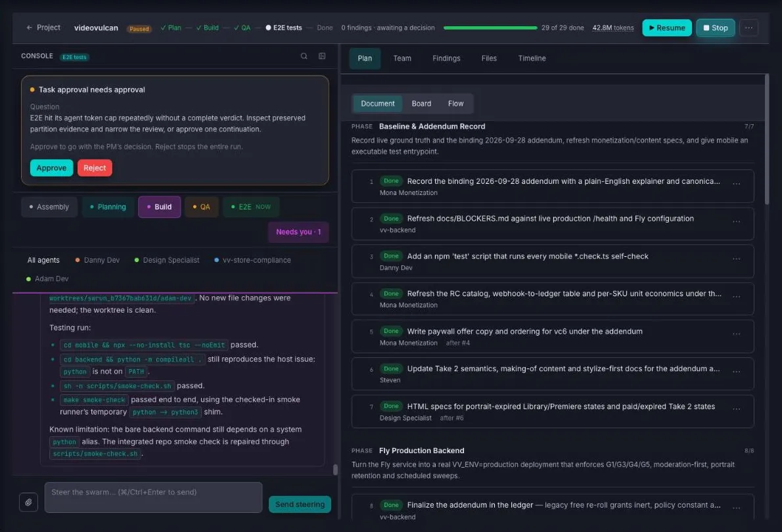Click the 29 of 29 progress bar
Screen dimensions: 782x532
[x=490, y=28]
